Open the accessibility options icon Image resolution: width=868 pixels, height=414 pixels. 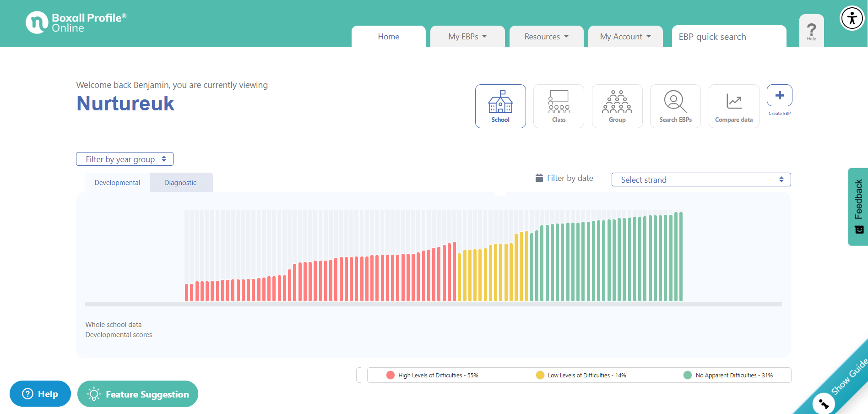(x=852, y=19)
